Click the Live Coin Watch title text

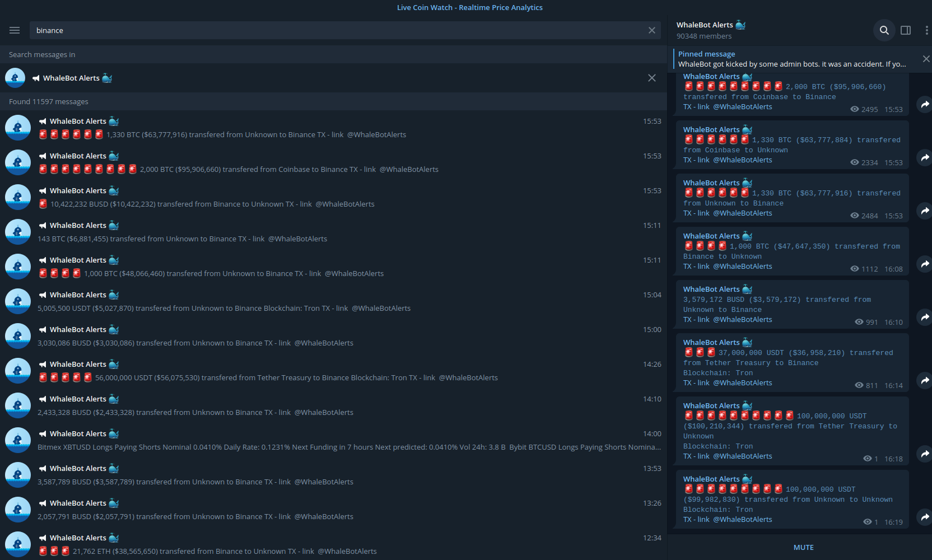pos(470,7)
